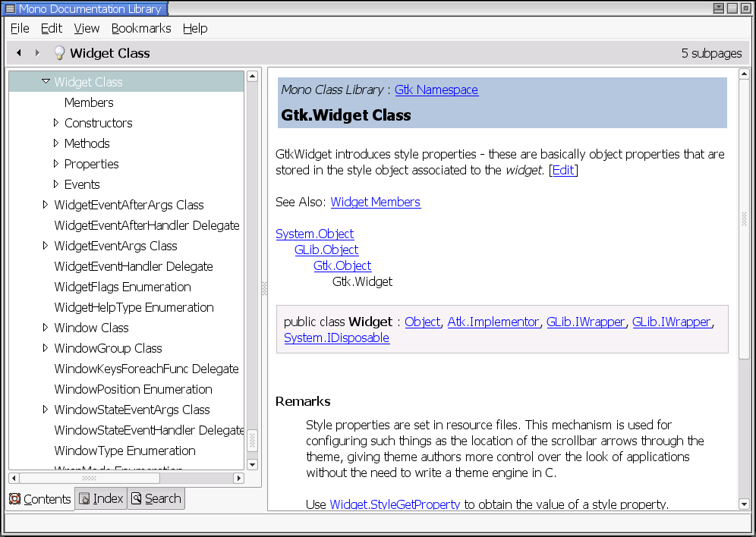Screen dimensions: 756x537
Task: Click the 5 subpages label
Action: pyautogui.click(x=711, y=53)
